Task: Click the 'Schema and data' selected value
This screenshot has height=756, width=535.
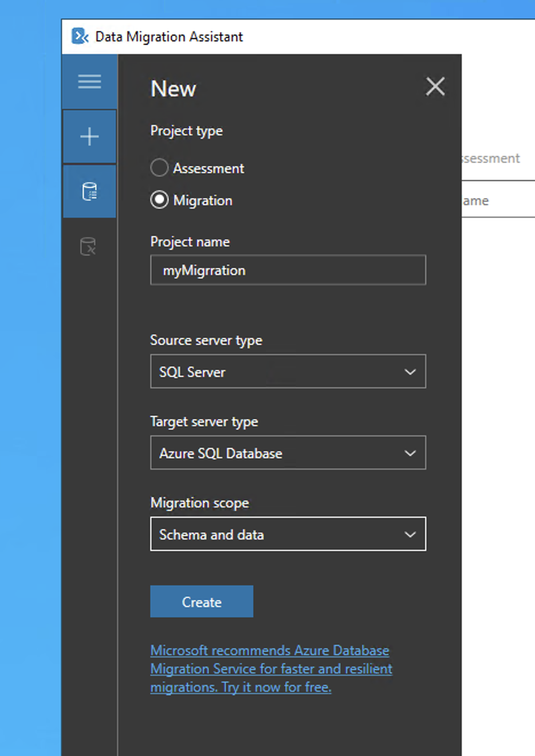Action: pyautogui.click(x=211, y=534)
